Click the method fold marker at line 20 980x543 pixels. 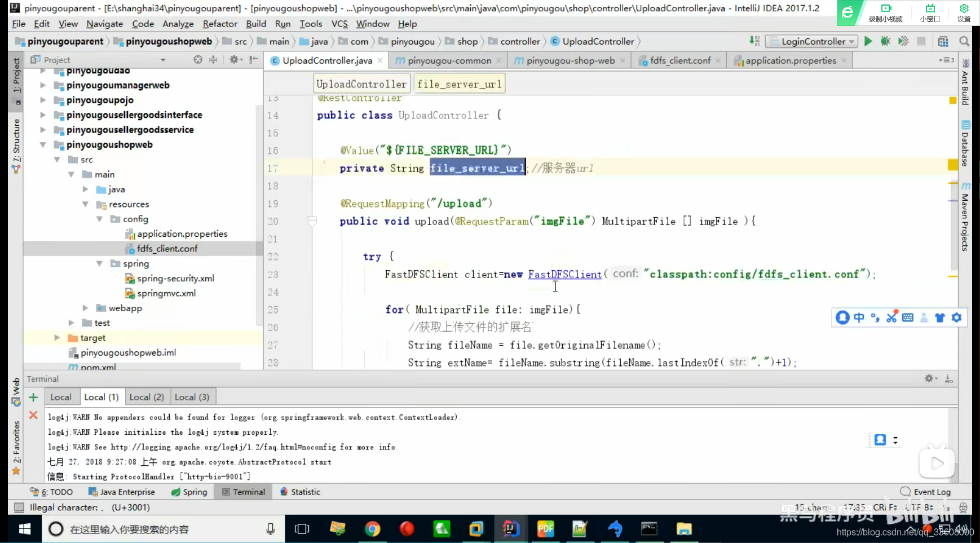point(312,221)
